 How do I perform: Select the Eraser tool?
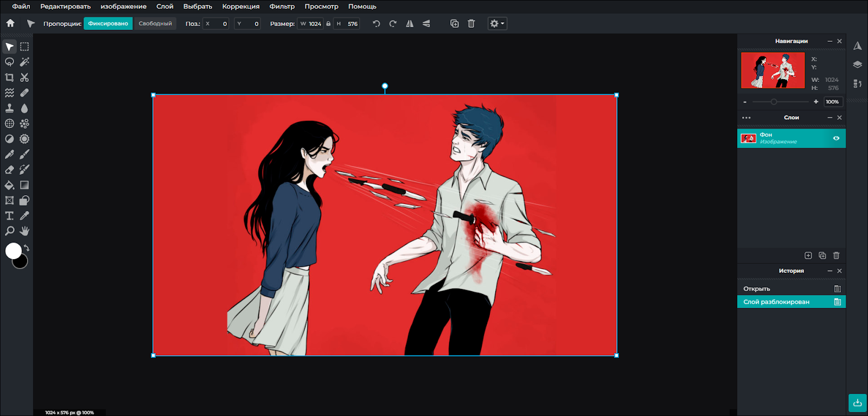point(9,170)
